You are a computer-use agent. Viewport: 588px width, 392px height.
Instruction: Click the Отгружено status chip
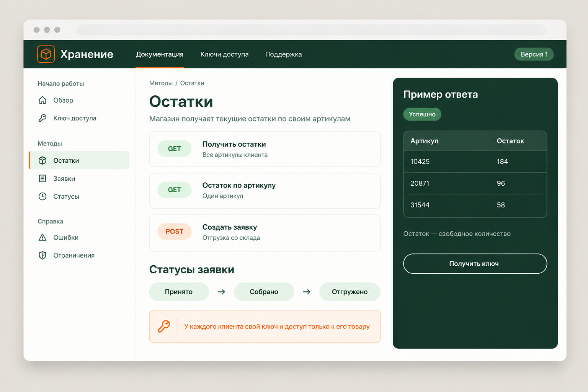pos(350,292)
